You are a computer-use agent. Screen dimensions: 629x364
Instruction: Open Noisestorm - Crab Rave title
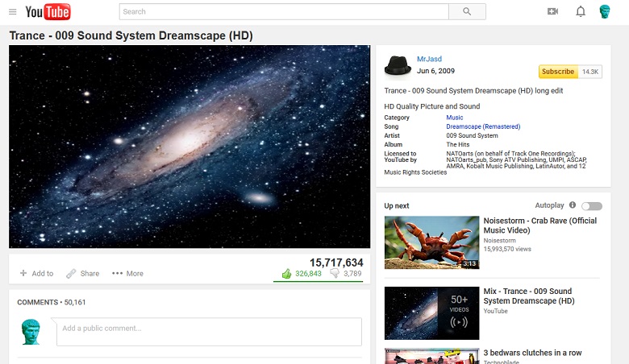pyautogui.click(x=540, y=225)
